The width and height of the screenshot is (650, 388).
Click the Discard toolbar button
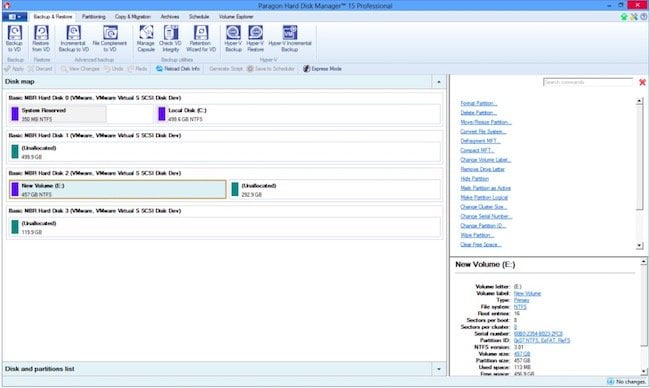40,69
